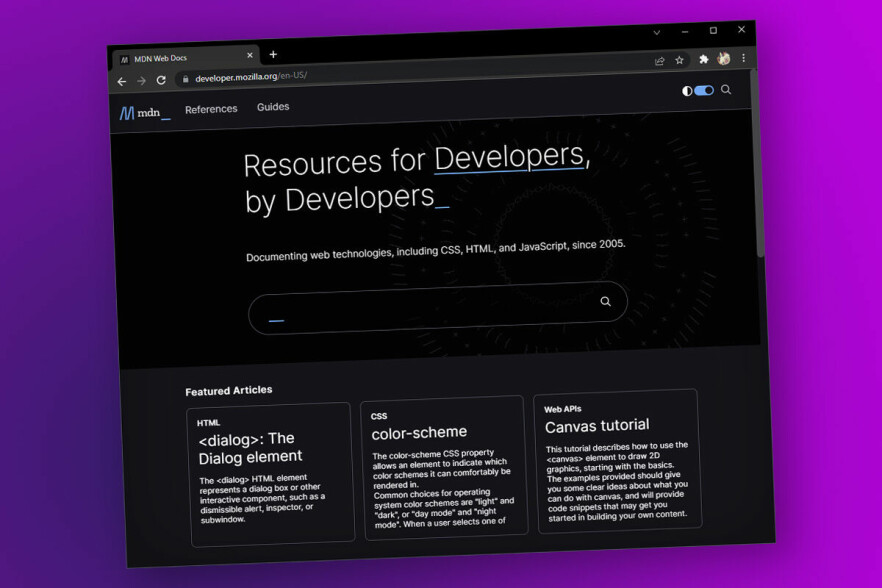
Task: Select the MDN Web Docs tab
Action: coord(186,57)
